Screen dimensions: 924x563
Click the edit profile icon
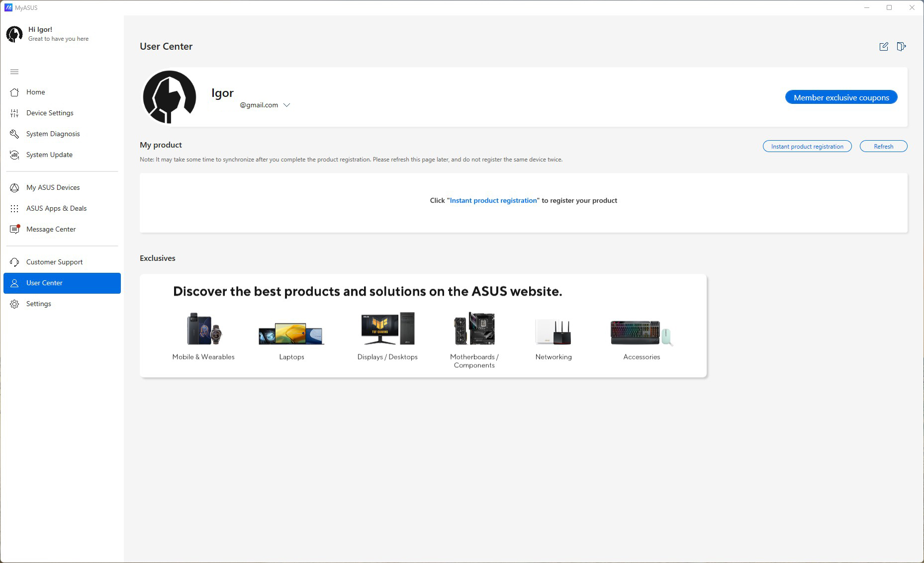point(884,46)
